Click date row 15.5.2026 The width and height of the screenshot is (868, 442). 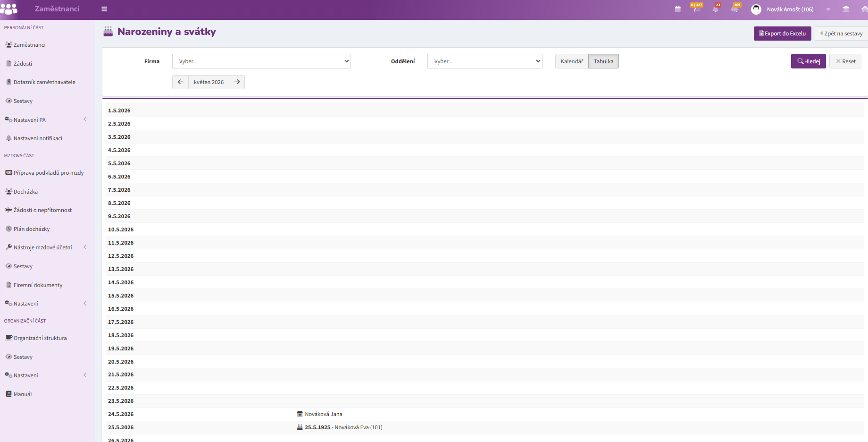(485, 296)
